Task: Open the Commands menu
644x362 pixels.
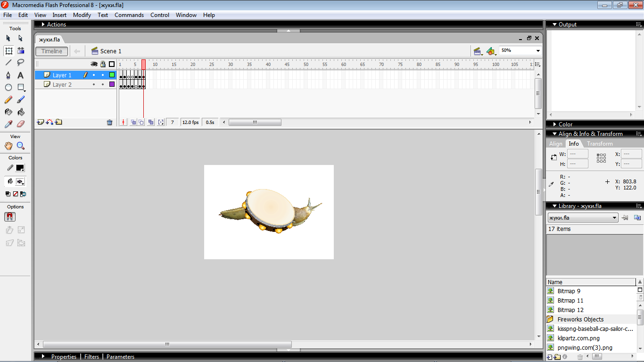Action: [x=129, y=15]
